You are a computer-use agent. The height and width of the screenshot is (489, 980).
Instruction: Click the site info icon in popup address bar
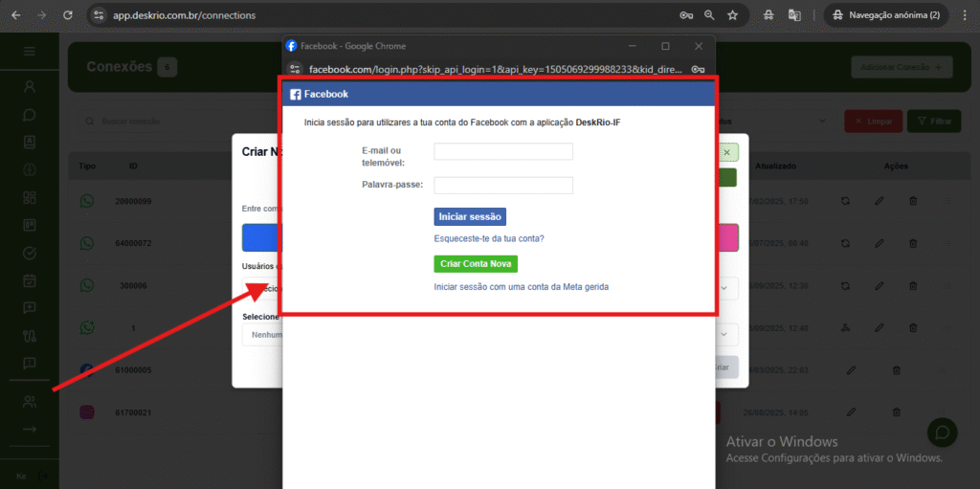[296, 69]
